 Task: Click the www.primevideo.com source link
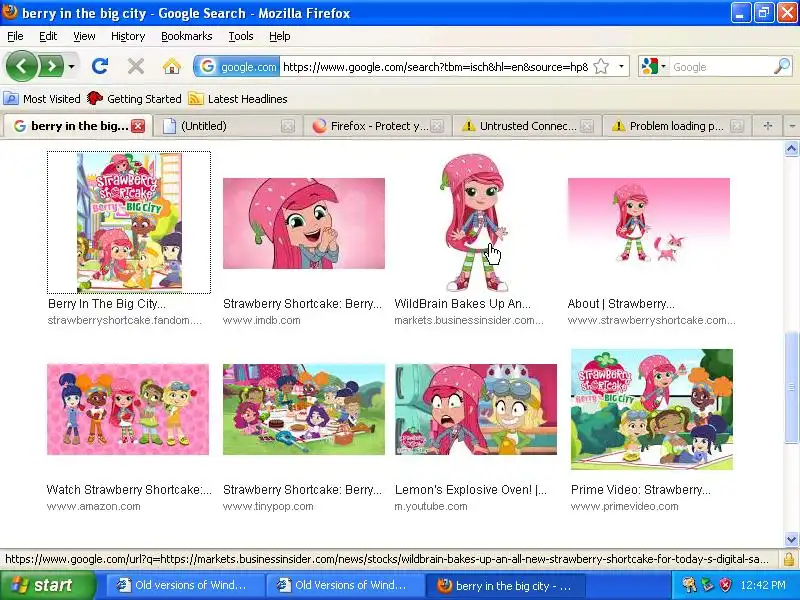[624, 507]
